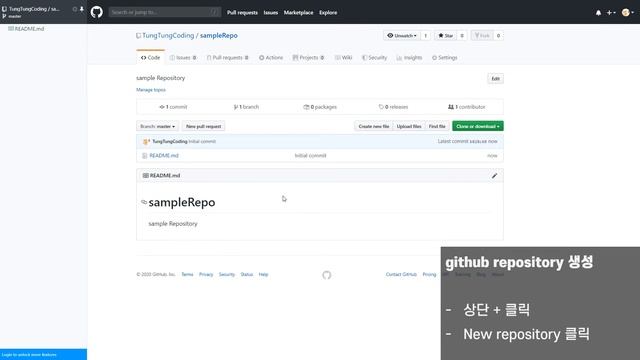Click Login to unlock more features bar
The image size is (640, 360).
coord(43,355)
